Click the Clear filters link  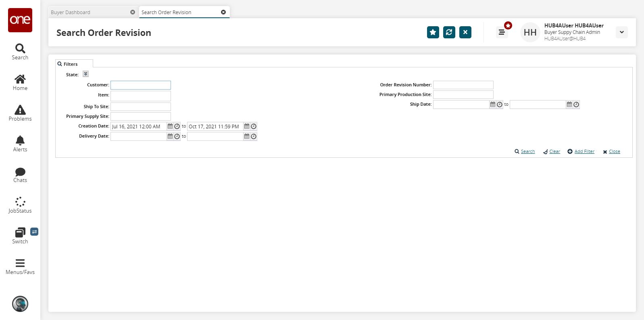[x=554, y=152]
